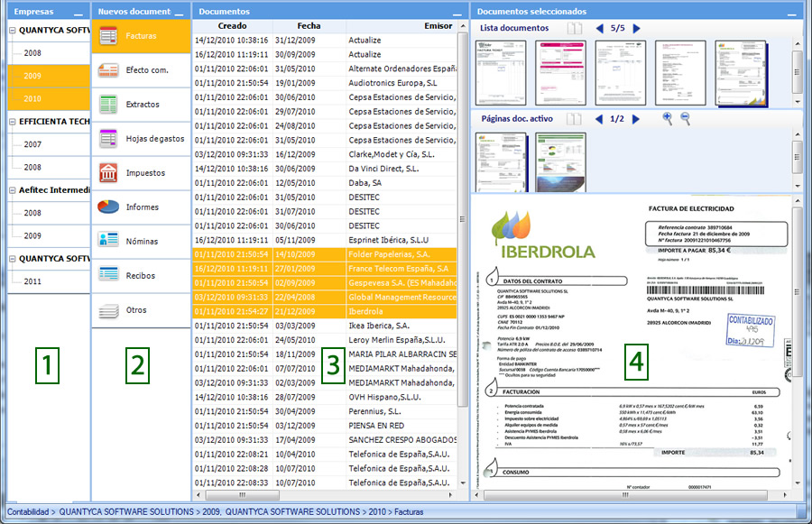This screenshot has width=812, height=524.
Task: Zoom out with the magnifier minus icon
Action: pyautogui.click(x=685, y=118)
